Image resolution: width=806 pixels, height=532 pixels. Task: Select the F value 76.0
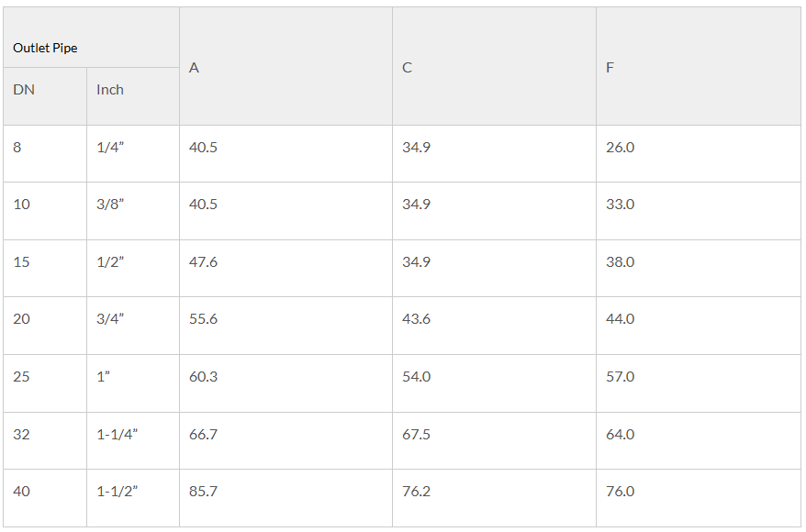[698, 498]
